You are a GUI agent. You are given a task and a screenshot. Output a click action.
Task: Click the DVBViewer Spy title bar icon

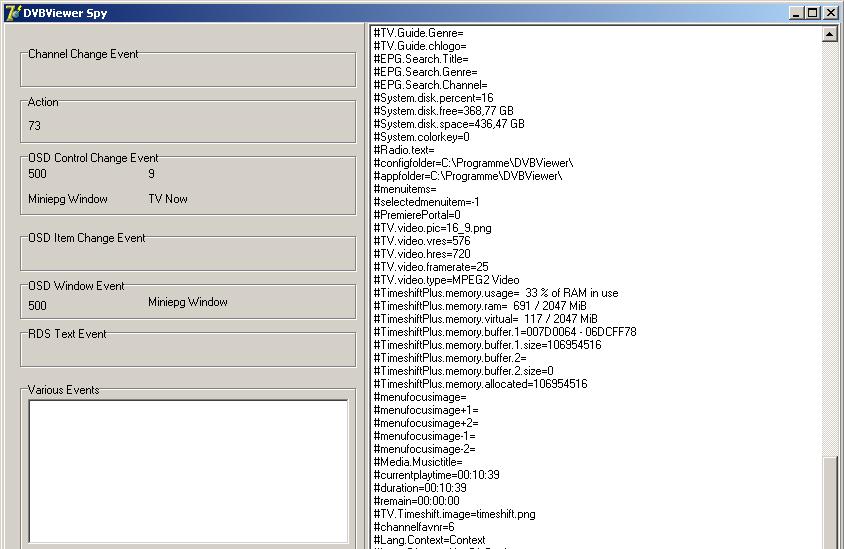(12, 12)
